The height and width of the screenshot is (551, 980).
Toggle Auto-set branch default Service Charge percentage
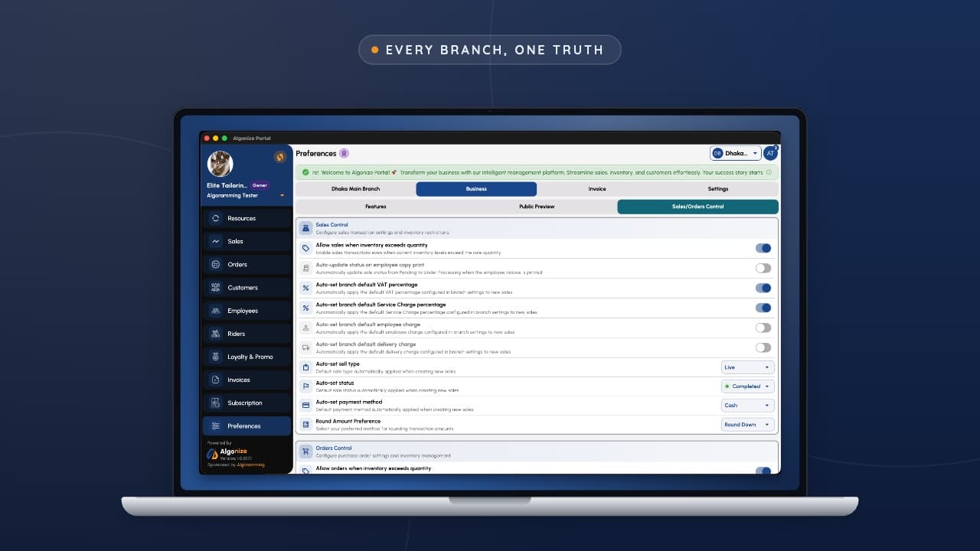coord(763,308)
